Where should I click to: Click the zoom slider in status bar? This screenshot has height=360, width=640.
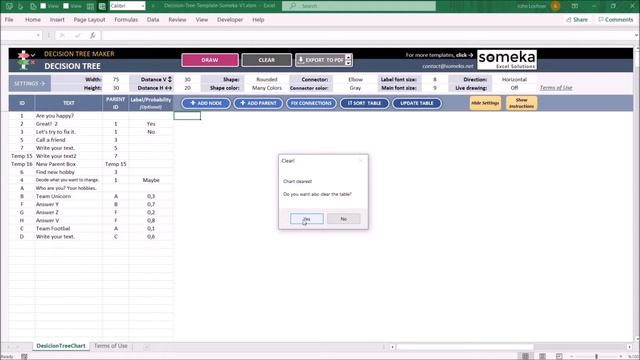[596, 356]
